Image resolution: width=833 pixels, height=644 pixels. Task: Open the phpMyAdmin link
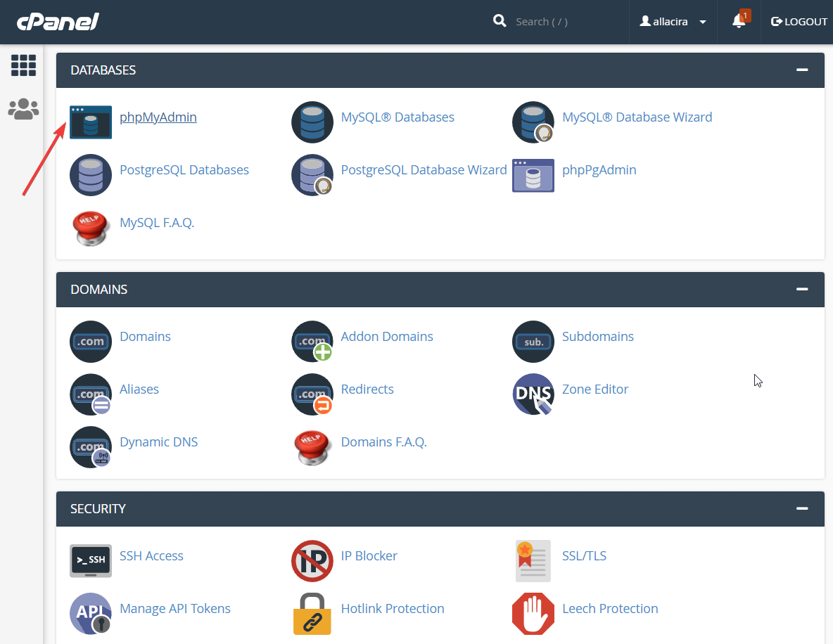coord(158,117)
